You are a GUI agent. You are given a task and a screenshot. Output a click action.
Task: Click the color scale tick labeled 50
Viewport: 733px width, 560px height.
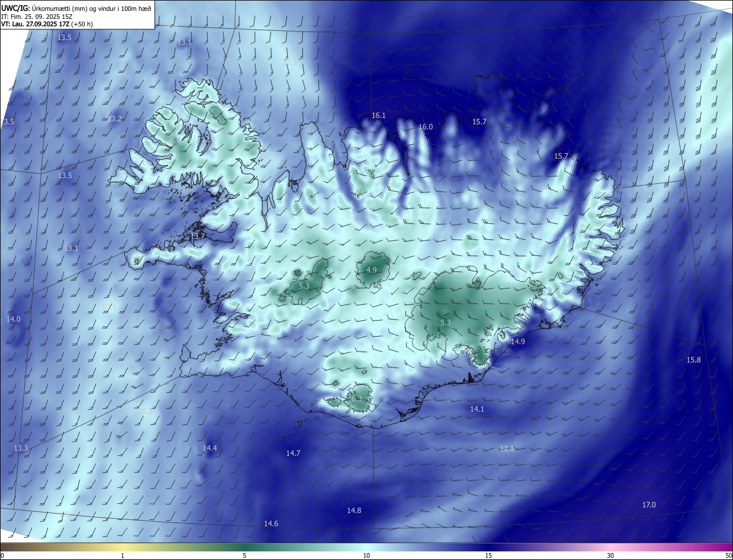[728, 555]
